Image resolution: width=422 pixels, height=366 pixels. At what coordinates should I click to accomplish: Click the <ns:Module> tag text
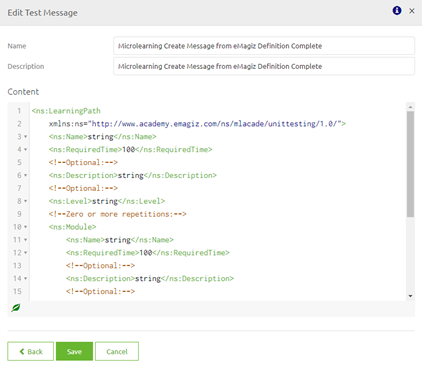(72, 227)
